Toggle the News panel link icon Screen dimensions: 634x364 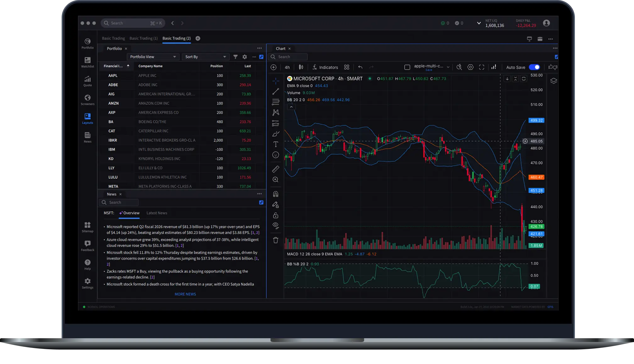click(261, 202)
